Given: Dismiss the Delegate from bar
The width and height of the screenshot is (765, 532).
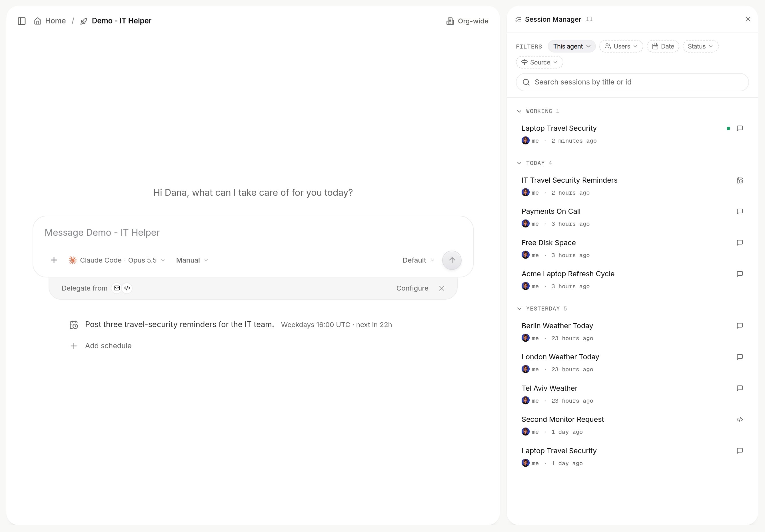Looking at the screenshot, I should click(x=441, y=288).
